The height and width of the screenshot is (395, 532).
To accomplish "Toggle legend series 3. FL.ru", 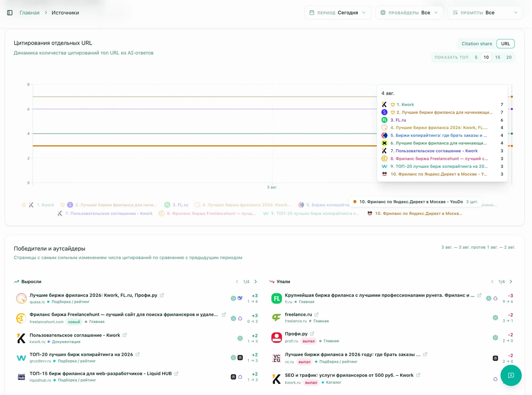I will tap(176, 205).
